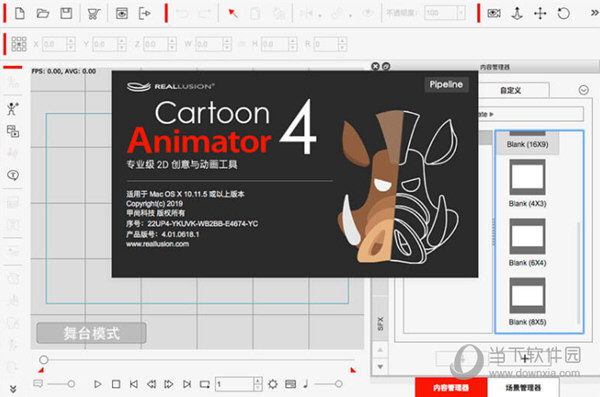Step forward to next frame

pos(169,384)
